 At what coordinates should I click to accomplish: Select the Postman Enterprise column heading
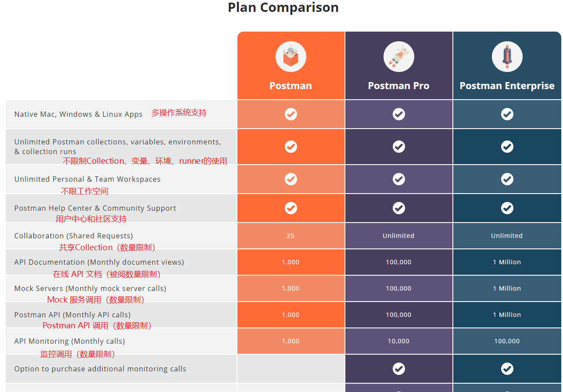tap(507, 86)
